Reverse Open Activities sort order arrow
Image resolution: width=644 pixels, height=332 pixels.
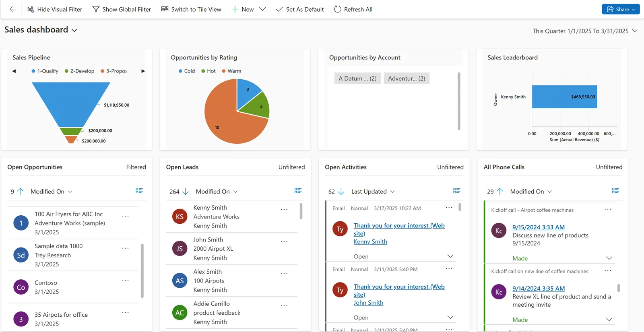click(x=341, y=192)
